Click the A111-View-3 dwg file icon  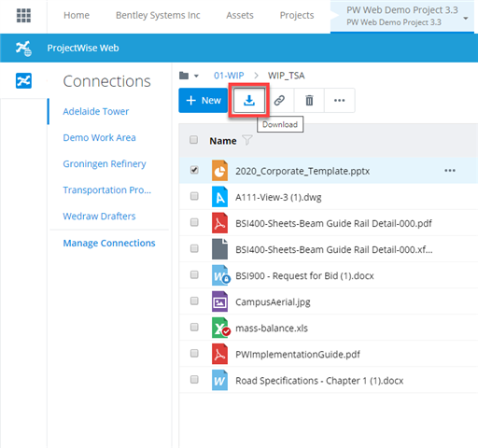pos(219,197)
